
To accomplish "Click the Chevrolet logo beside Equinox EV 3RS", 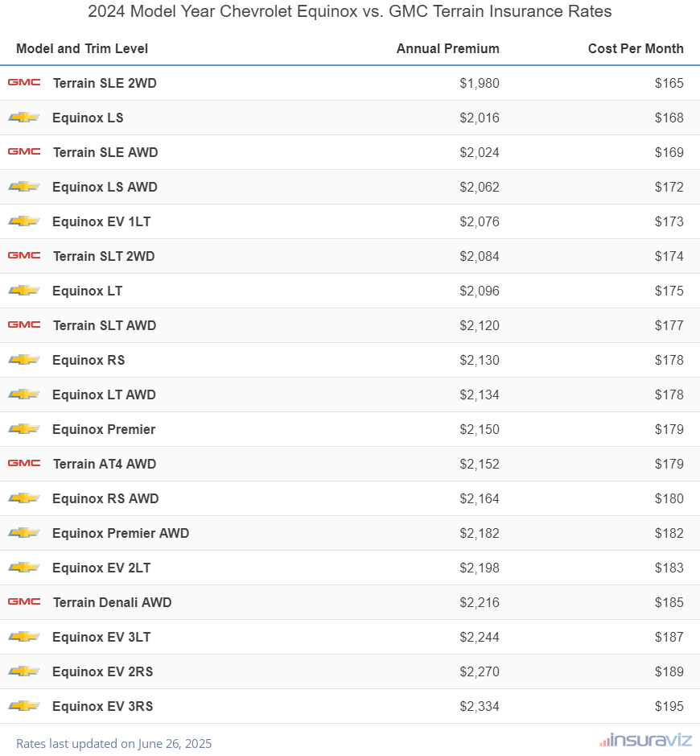I will 24,706.
